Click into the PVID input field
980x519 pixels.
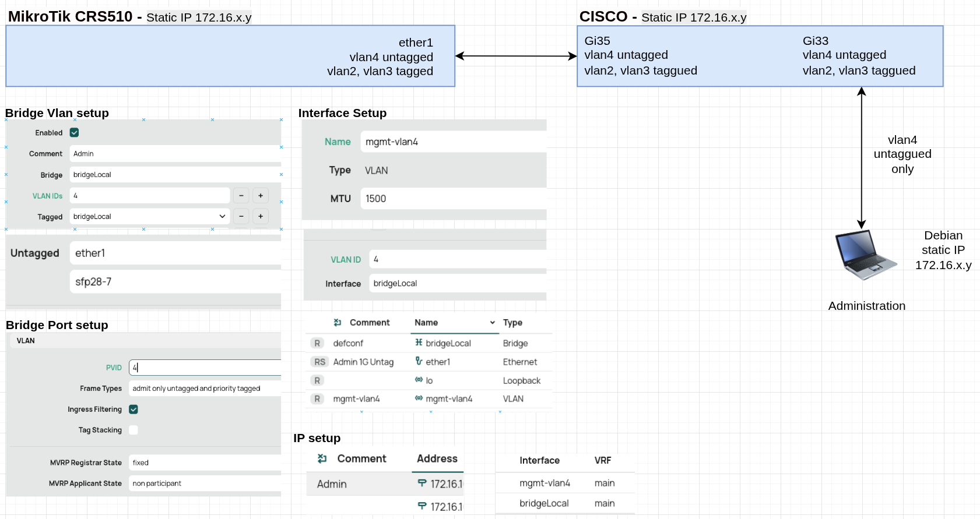pyautogui.click(x=204, y=368)
